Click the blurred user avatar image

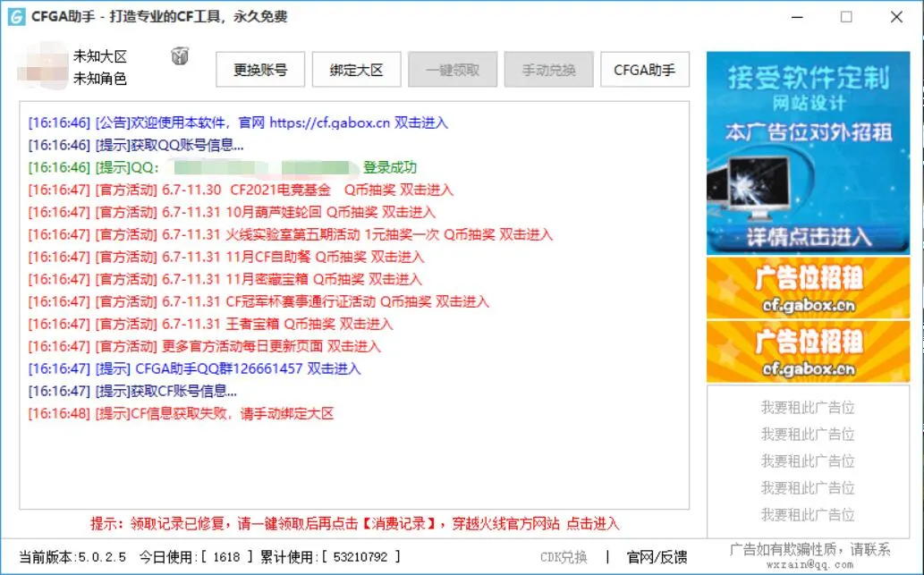point(45,68)
